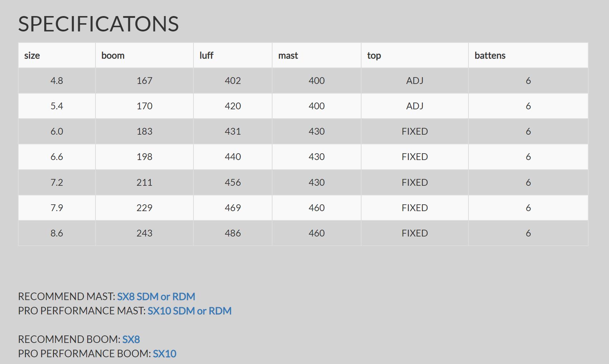The image size is (609, 364).
Task: Click the mast value in the 7.2 row
Action: [317, 183]
